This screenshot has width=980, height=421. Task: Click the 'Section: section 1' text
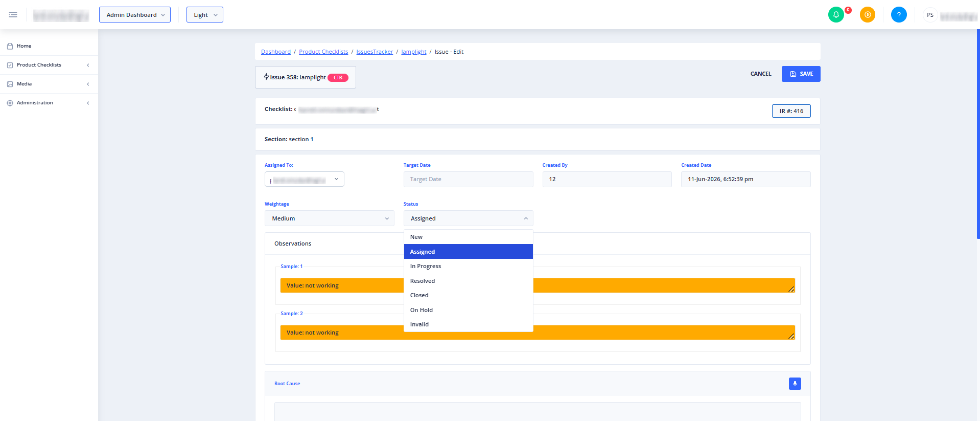[x=289, y=139]
